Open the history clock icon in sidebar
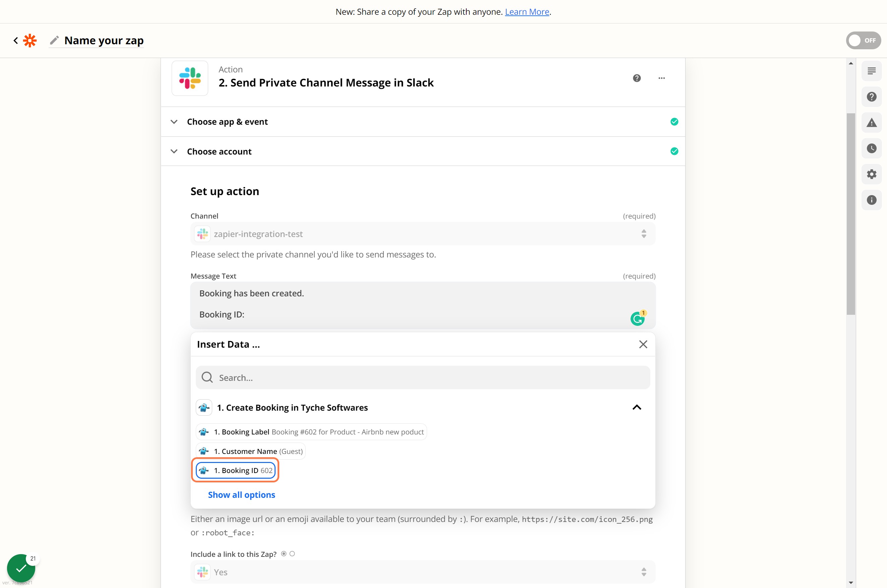Viewport: 887px width, 588px height. [872, 149]
